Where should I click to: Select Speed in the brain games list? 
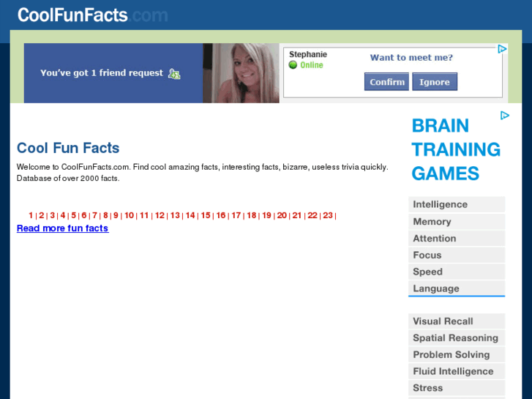457,272
